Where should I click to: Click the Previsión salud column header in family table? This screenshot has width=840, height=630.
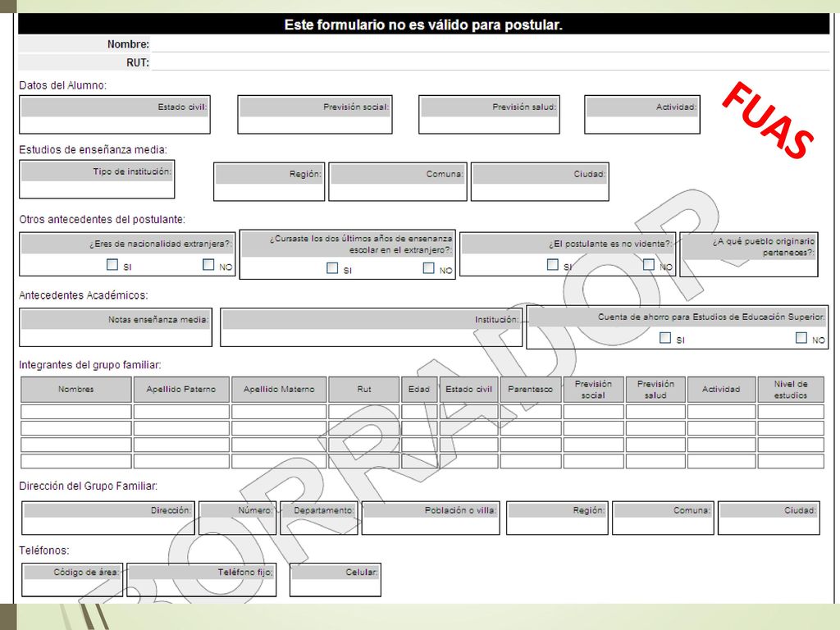[x=655, y=390]
